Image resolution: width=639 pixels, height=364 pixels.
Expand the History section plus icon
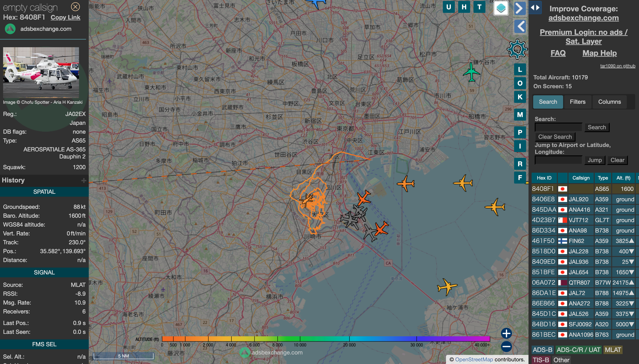coord(84,180)
